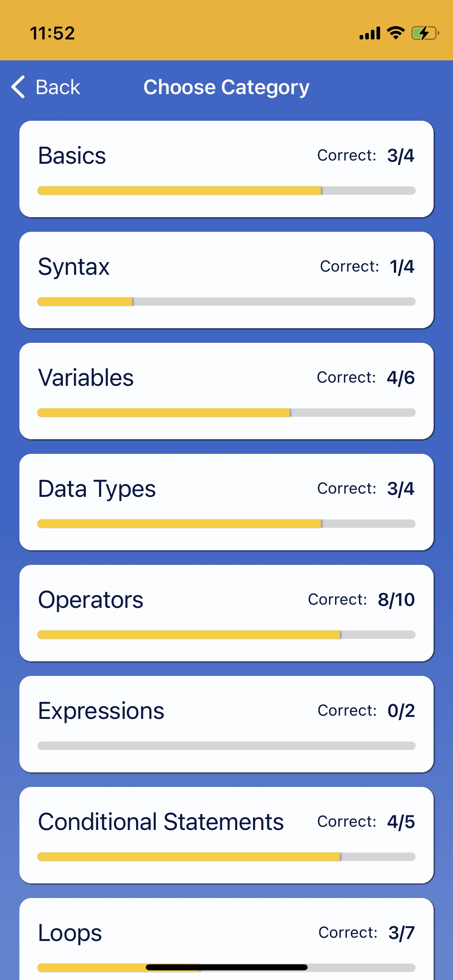Tap the Wi-Fi status icon
453x980 pixels.
pos(395,33)
